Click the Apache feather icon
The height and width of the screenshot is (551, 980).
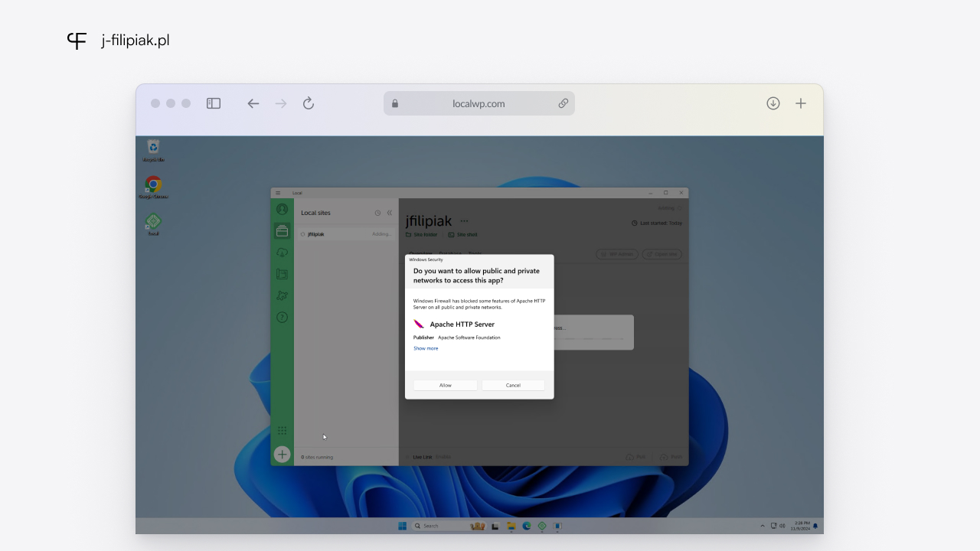pyautogui.click(x=419, y=324)
